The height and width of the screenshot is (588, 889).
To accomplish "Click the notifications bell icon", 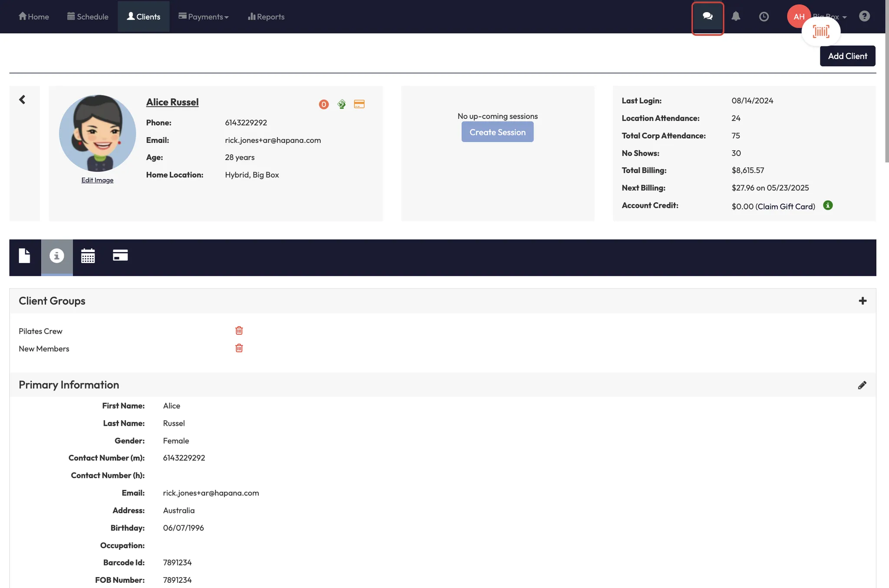I will pyautogui.click(x=735, y=16).
